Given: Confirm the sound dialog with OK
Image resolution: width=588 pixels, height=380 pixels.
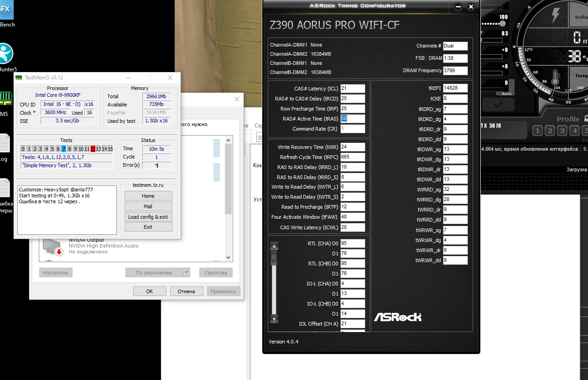Looking at the screenshot, I should pyautogui.click(x=150, y=291).
